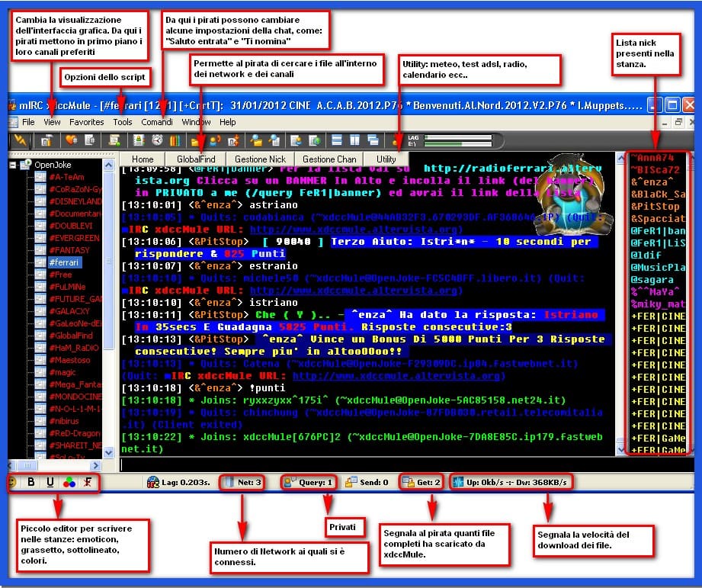Open the Query: 1 private messages indicator
702x588 pixels.
click(308, 482)
